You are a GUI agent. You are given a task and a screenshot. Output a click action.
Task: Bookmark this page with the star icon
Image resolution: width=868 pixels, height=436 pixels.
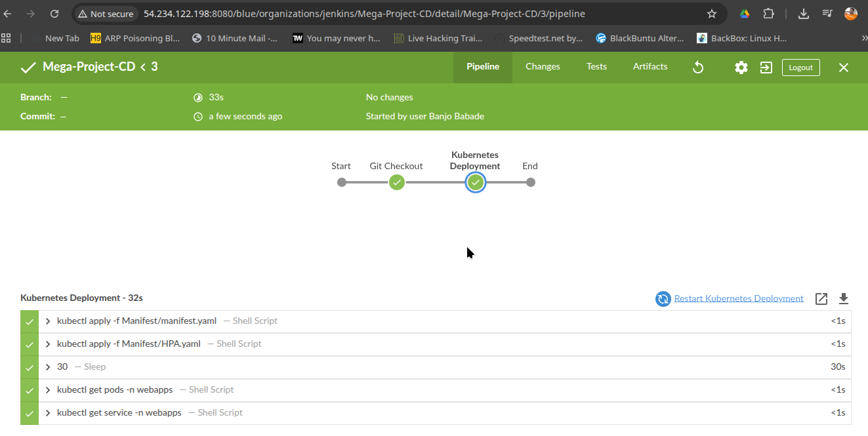coord(712,14)
